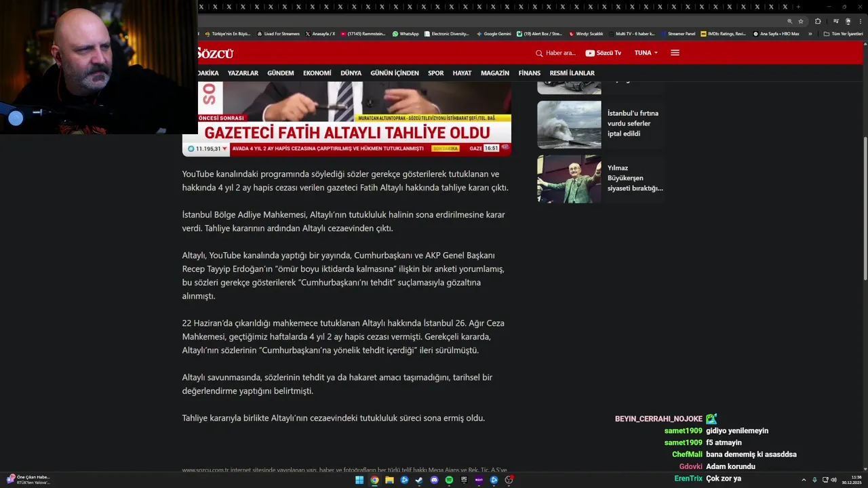Open the DÜNYA menu section
Viewport: 868px width, 488px height.
coord(351,73)
